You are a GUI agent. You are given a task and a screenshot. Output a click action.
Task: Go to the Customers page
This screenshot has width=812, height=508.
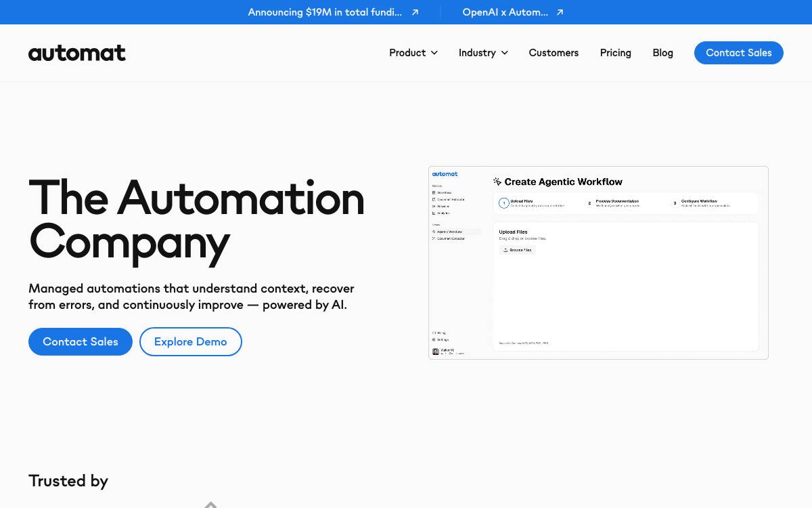[554, 53]
